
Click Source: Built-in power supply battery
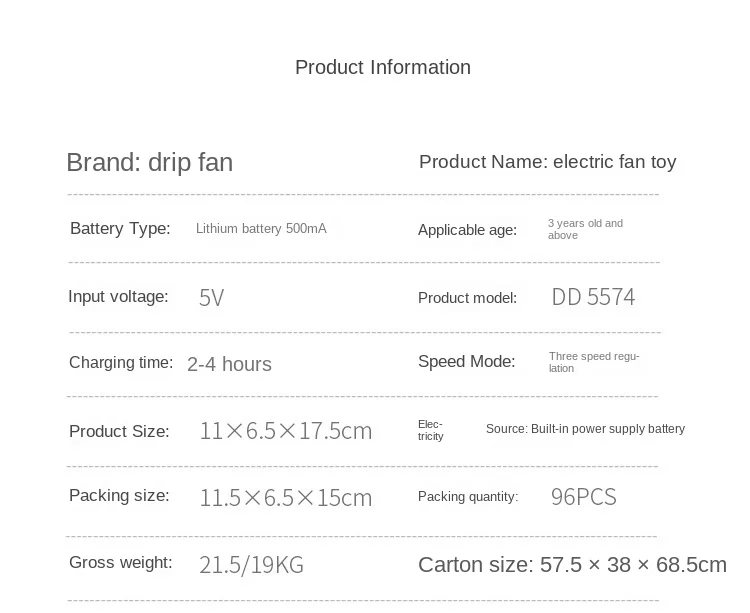click(x=585, y=429)
